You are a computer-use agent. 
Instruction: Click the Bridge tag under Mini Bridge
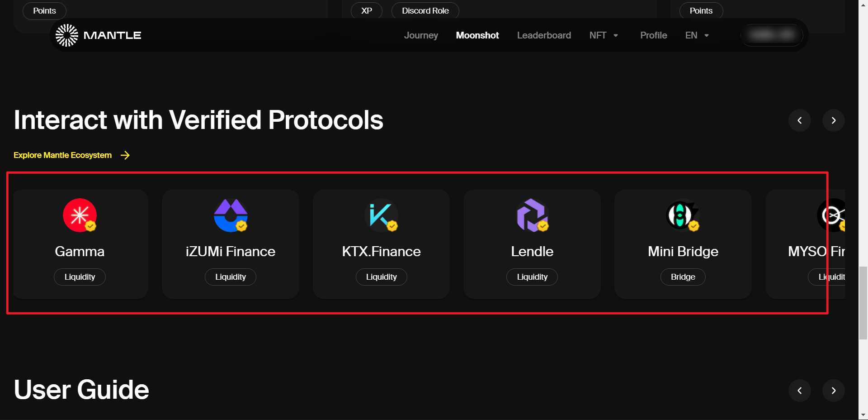[x=683, y=277]
